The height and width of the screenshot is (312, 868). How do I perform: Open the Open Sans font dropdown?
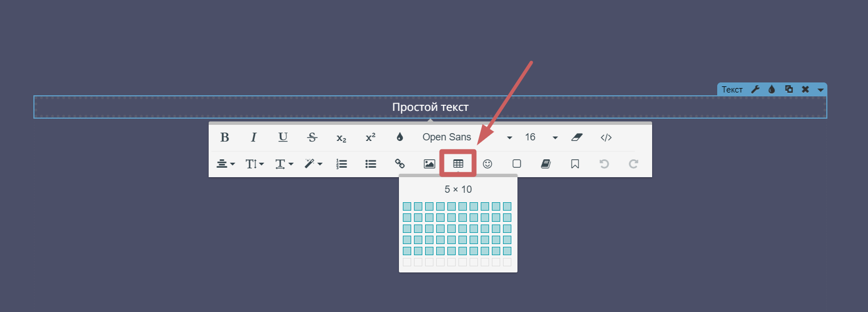pyautogui.click(x=466, y=138)
